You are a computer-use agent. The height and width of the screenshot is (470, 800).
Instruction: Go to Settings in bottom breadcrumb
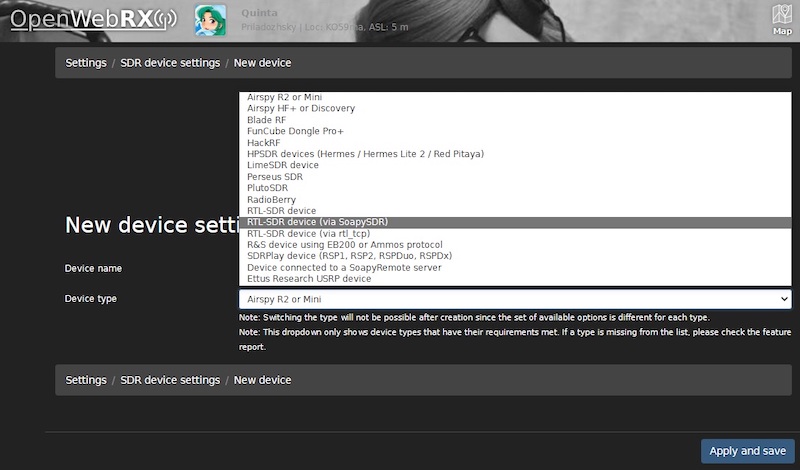click(x=86, y=380)
